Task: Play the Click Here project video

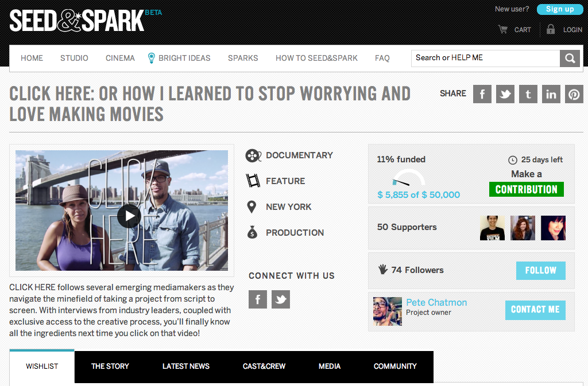Action: point(129,216)
